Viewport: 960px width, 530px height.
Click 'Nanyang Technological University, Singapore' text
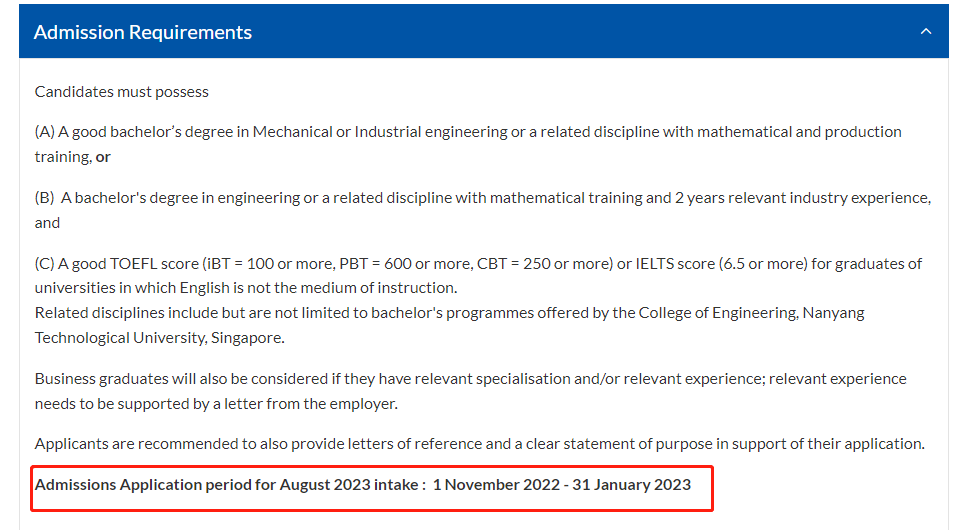coord(160,338)
